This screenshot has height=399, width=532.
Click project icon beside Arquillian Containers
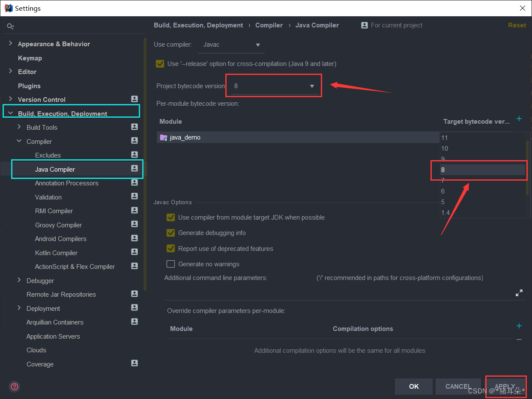point(134,322)
